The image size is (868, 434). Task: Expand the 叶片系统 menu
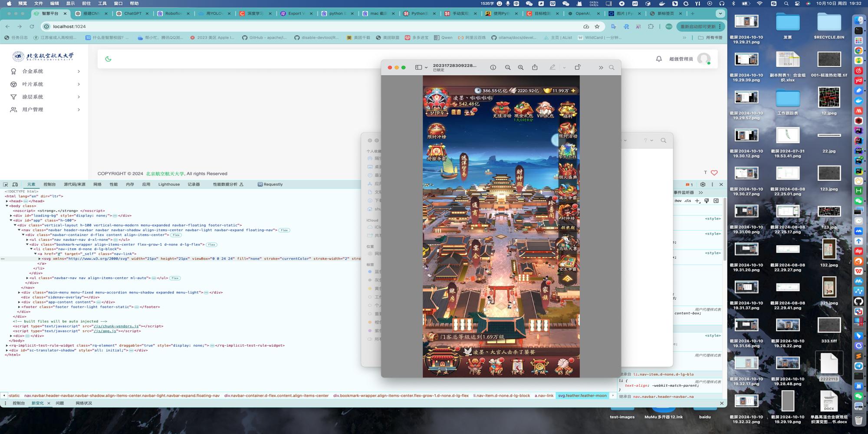(x=45, y=84)
